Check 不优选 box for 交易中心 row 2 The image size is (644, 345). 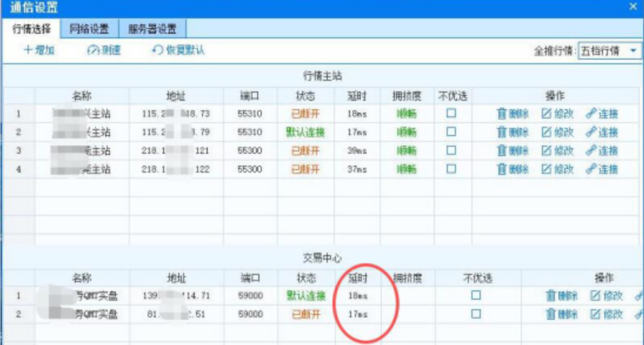(x=476, y=313)
